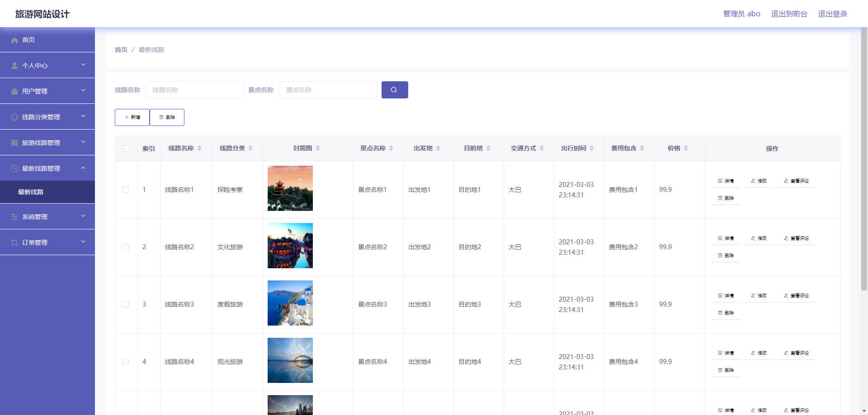Open 详情 for 线路名称4 row

[726, 353]
